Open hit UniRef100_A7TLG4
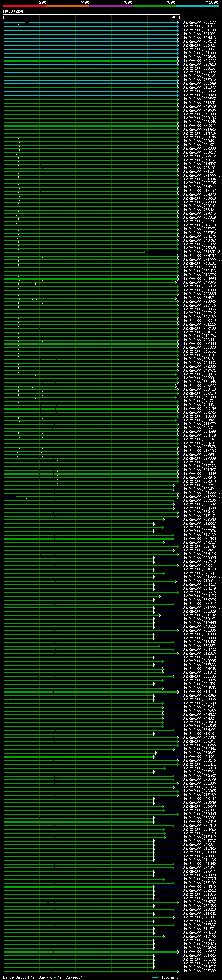The height and width of the screenshot is (980, 222). (199, 172)
